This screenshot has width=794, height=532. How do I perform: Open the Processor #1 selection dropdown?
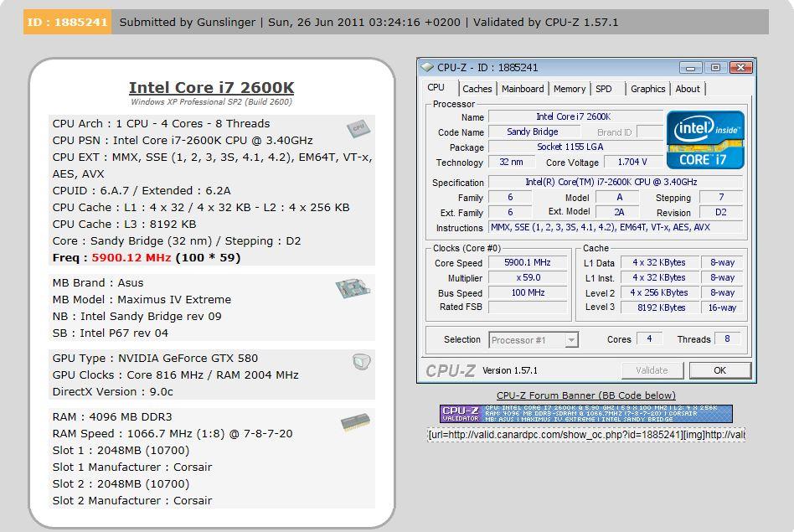[571, 340]
